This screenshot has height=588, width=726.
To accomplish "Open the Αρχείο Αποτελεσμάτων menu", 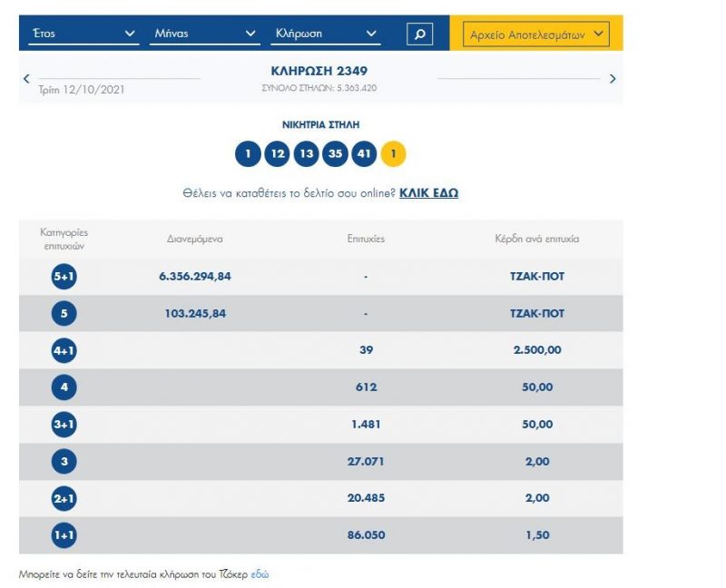I will (x=535, y=34).
